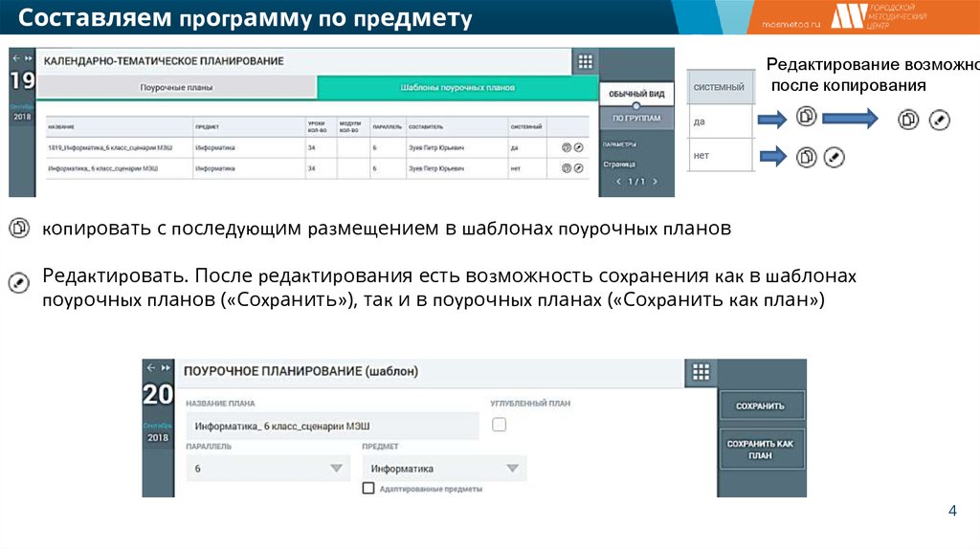The image size is (980, 549).
Task: Edit the second Информатика_6 класс plan row
Action: coord(578,168)
